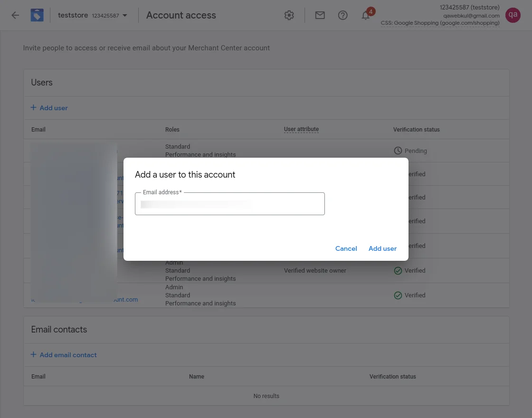Click the Pending clock status icon
Viewport: 532px width, 418px height.
coord(398,151)
